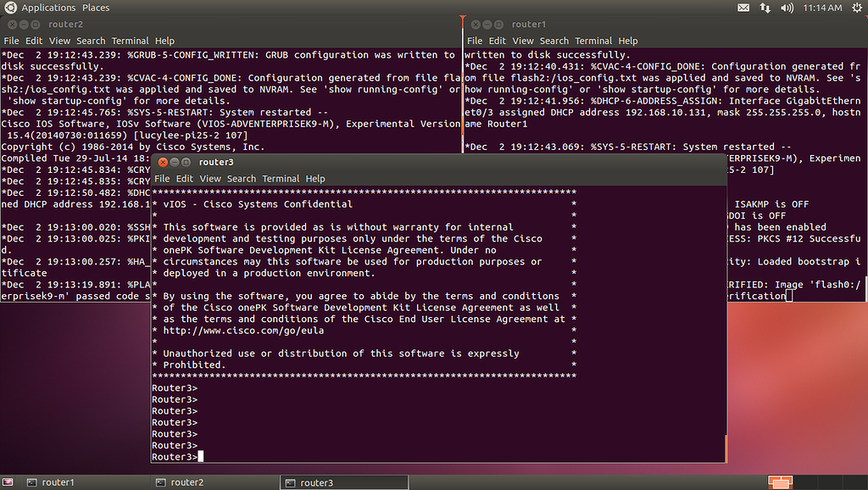Open the network connection indicator

click(765, 8)
